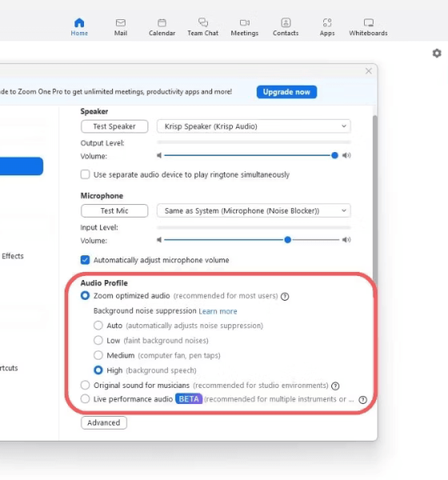Click the 'Microphone' section heading
Image resolution: width=448 pixels, height=480 pixels.
coord(102,196)
